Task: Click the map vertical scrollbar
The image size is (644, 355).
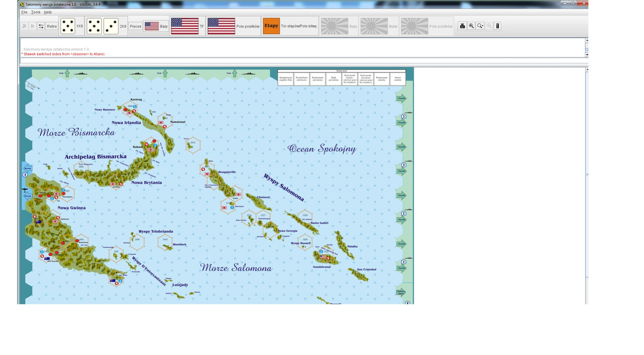Action: pyautogui.click(x=587, y=185)
